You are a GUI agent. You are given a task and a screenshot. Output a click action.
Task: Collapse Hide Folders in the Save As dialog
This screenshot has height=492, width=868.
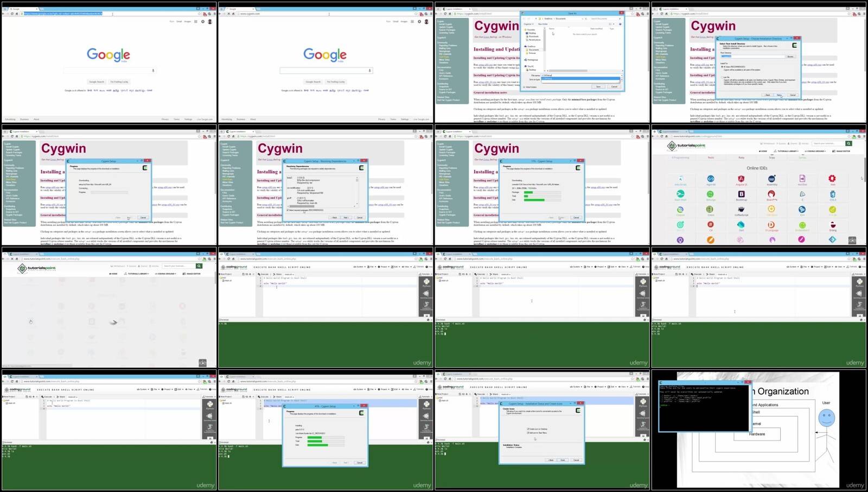pyautogui.click(x=530, y=87)
